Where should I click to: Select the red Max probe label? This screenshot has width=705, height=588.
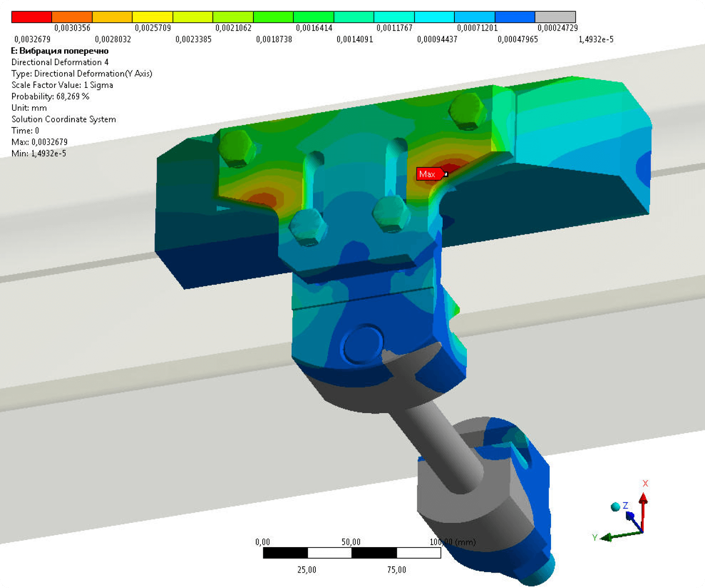coord(430,174)
